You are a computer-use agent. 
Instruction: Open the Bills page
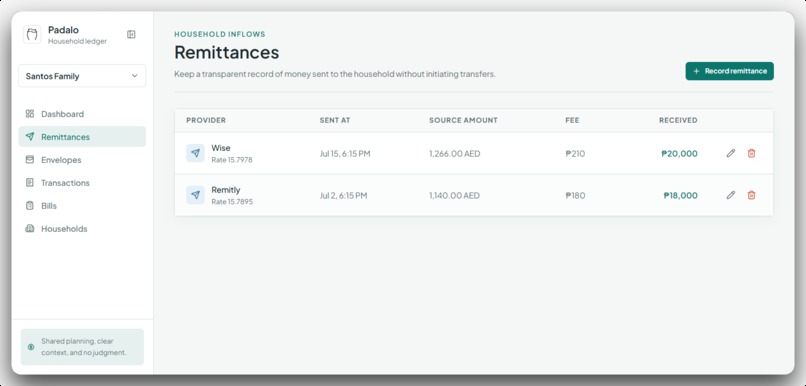click(82, 206)
